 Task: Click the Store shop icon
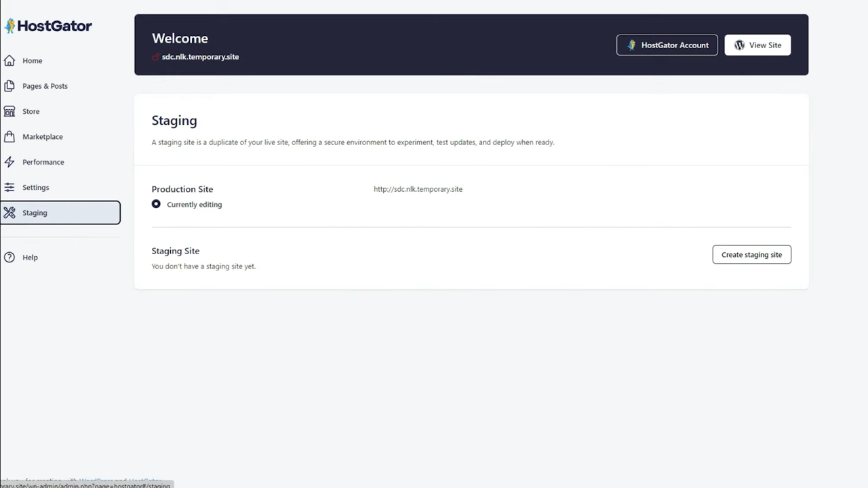9,111
